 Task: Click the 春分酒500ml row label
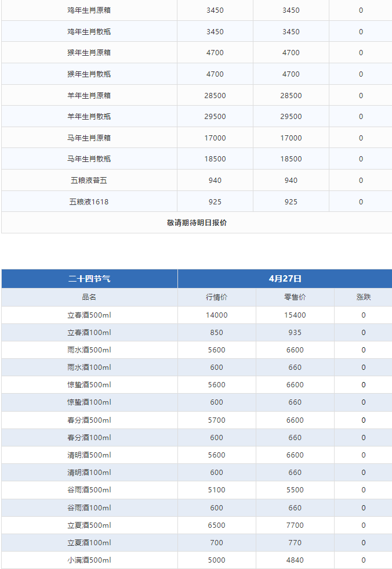tap(89, 420)
